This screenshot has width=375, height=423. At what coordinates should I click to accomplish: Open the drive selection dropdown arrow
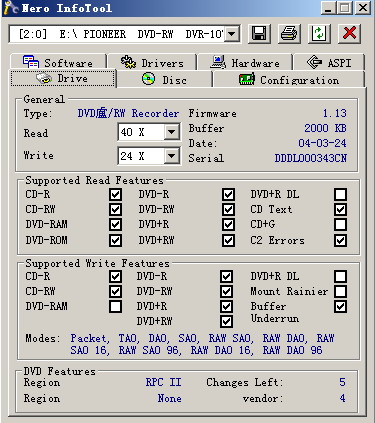point(232,34)
